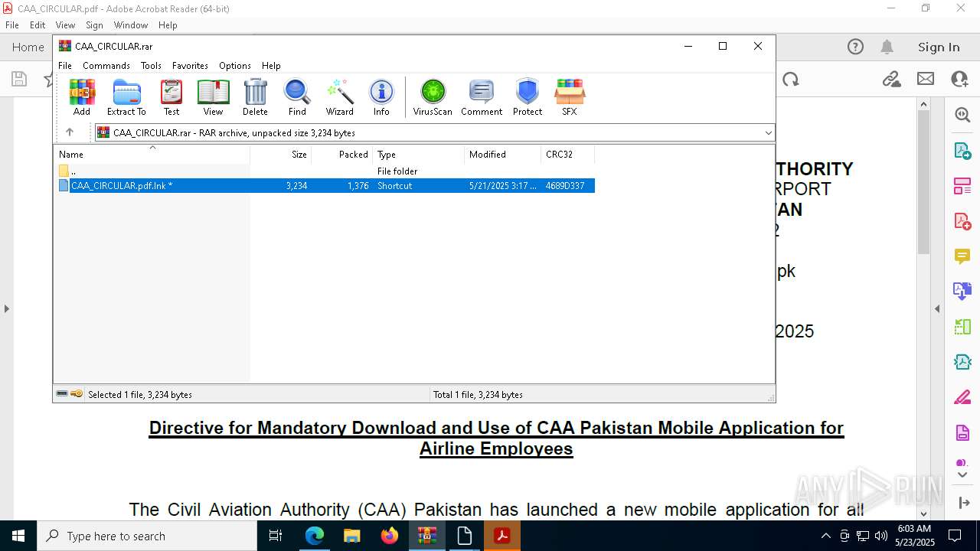This screenshot has width=980, height=551.
Task: Collapse Acrobat right tools pane arrow
Action: [x=937, y=308]
